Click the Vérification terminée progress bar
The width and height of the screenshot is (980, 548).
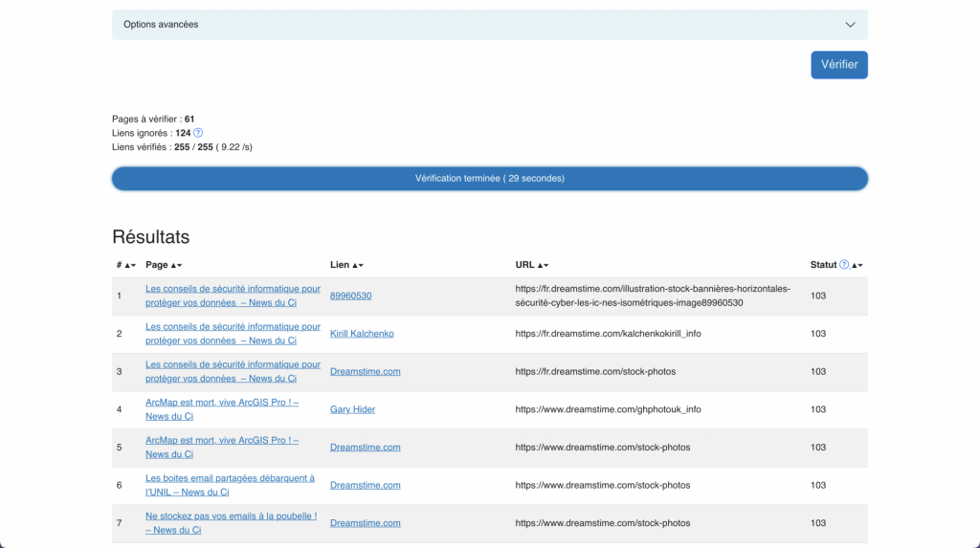(x=489, y=179)
